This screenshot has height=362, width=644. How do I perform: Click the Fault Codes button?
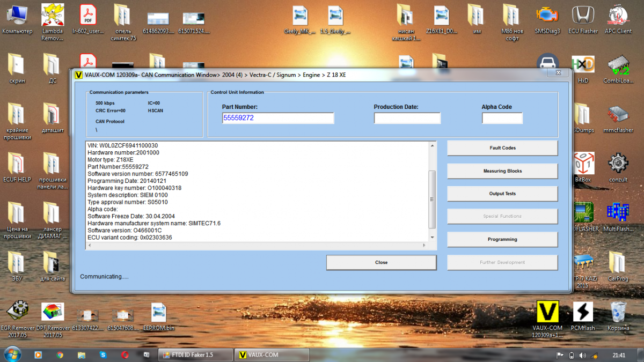502,148
